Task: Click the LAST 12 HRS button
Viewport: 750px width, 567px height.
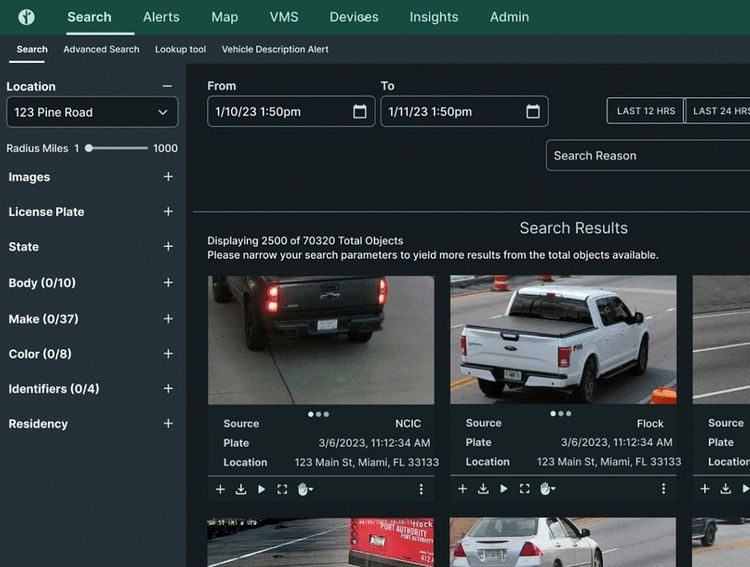Action: [644, 111]
